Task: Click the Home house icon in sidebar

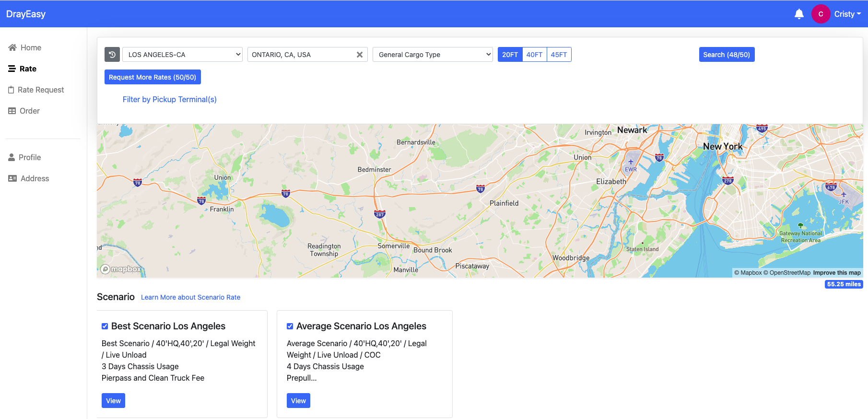Action: point(12,47)
